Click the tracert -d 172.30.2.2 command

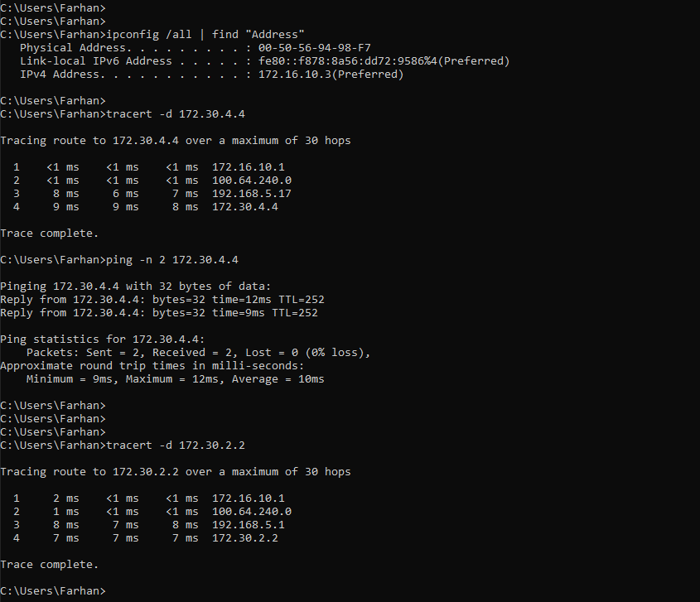[x=176, y=445]
